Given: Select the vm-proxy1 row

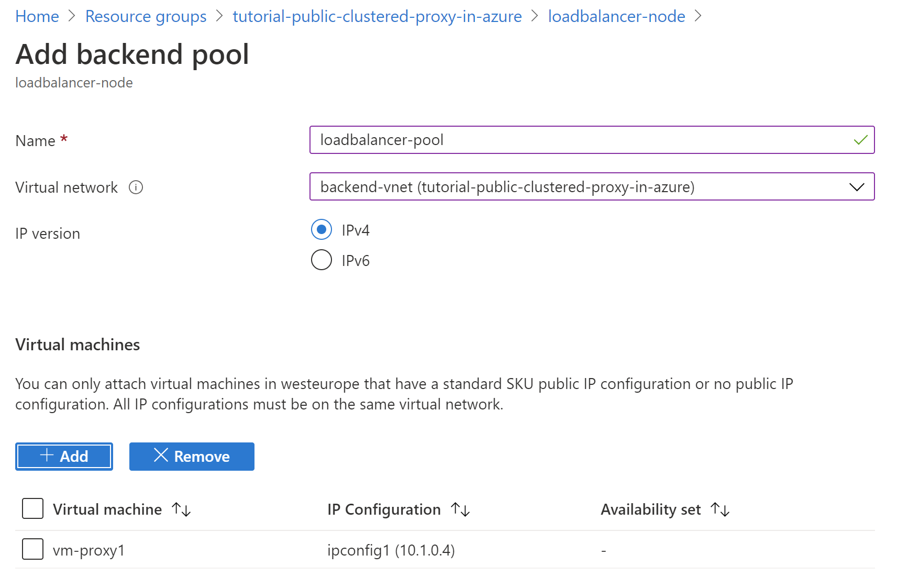Looking at the screenshot, I should click(89, 550).
